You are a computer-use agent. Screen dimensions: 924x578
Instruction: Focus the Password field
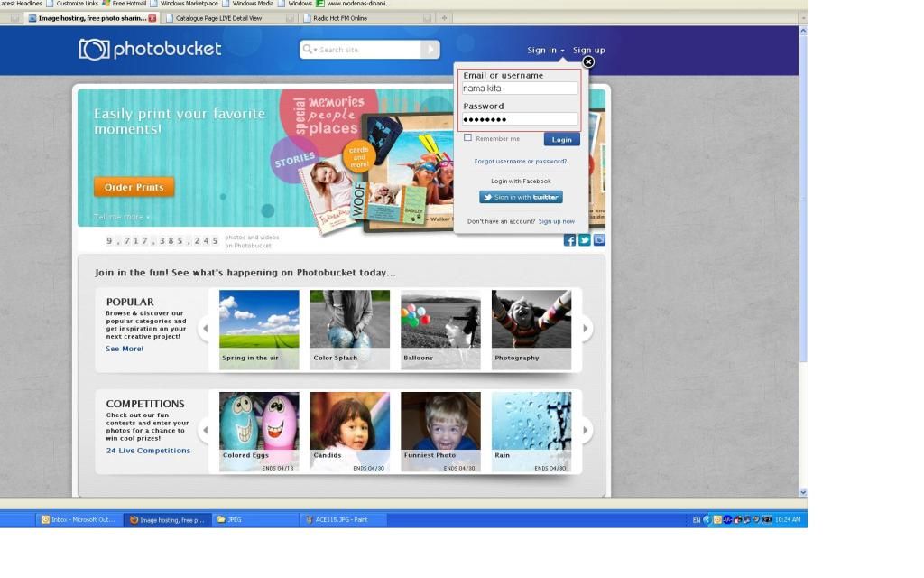pyautogui.click(x=520, y=119)
